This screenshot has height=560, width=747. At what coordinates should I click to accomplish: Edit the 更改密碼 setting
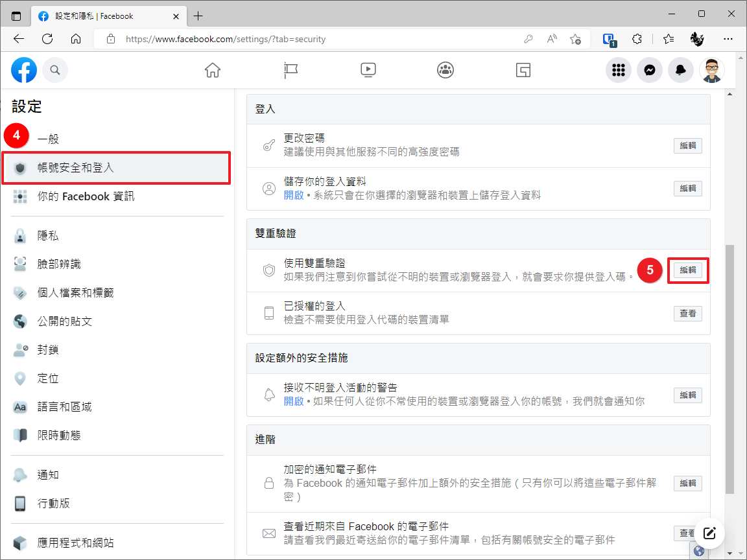coord(687,146)
